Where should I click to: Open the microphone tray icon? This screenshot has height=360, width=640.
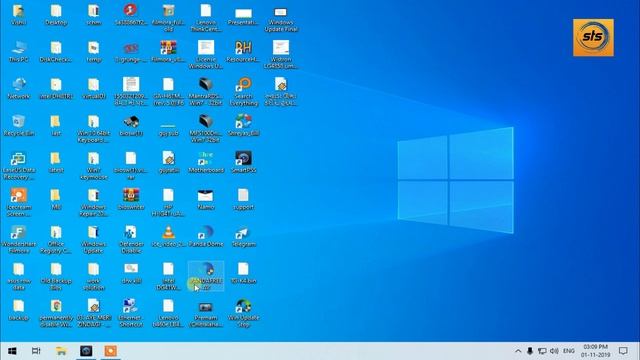pos(530,351)
